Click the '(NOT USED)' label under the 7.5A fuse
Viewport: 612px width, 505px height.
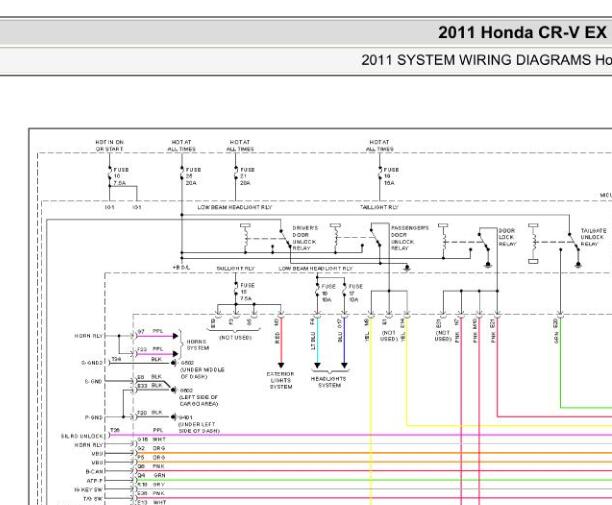[235, 337]
